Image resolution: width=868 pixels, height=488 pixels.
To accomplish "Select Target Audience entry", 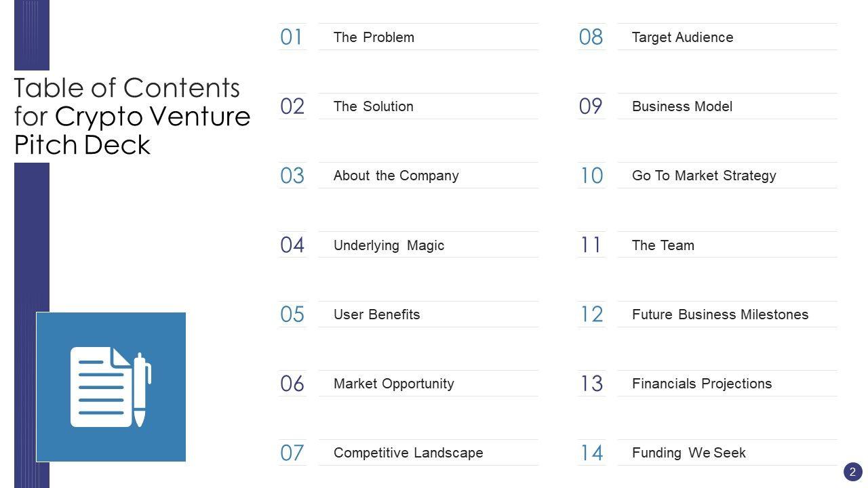I will (x=682, y=37).
